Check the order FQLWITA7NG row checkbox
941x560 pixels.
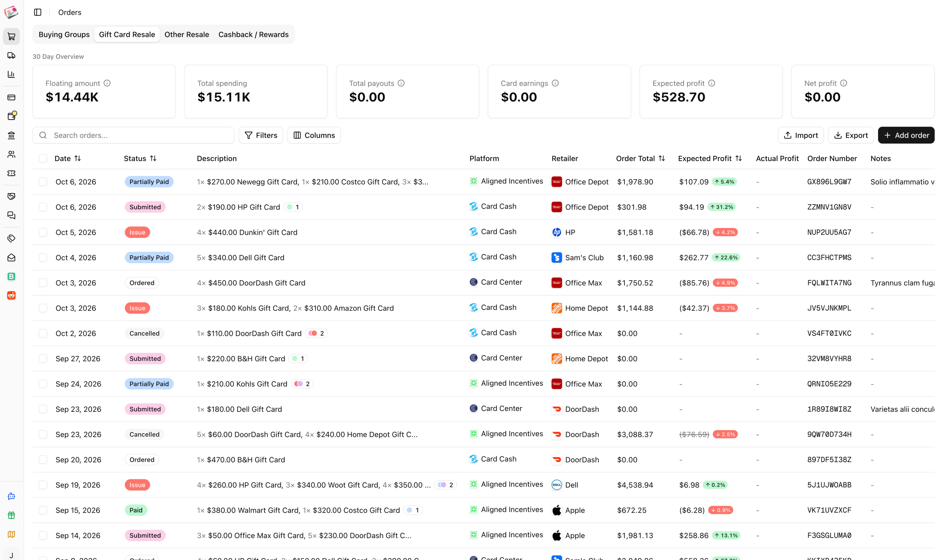pos(43,283)
